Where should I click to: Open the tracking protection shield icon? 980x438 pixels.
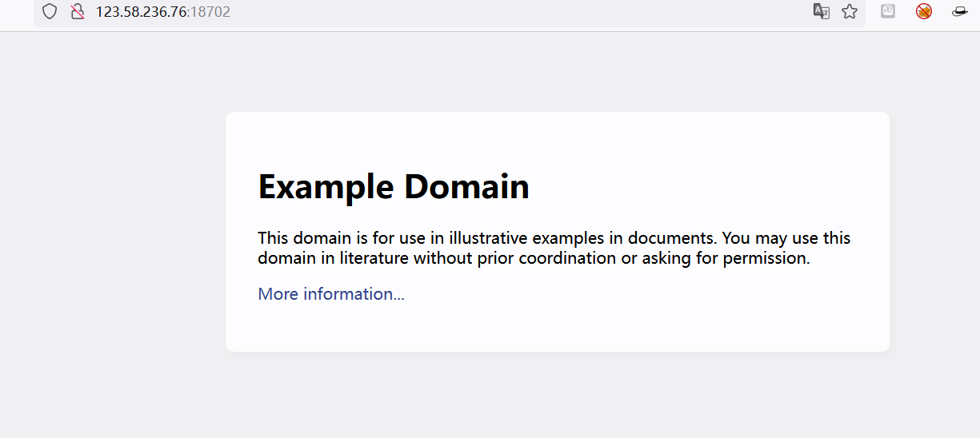[x=50, y=12]
